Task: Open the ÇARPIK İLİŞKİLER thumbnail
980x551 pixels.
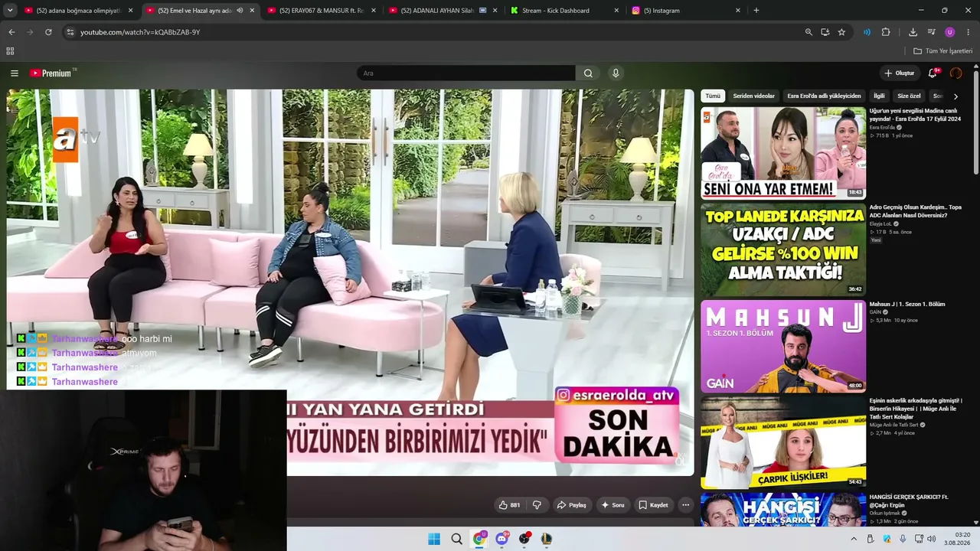Action: [783, 442]
